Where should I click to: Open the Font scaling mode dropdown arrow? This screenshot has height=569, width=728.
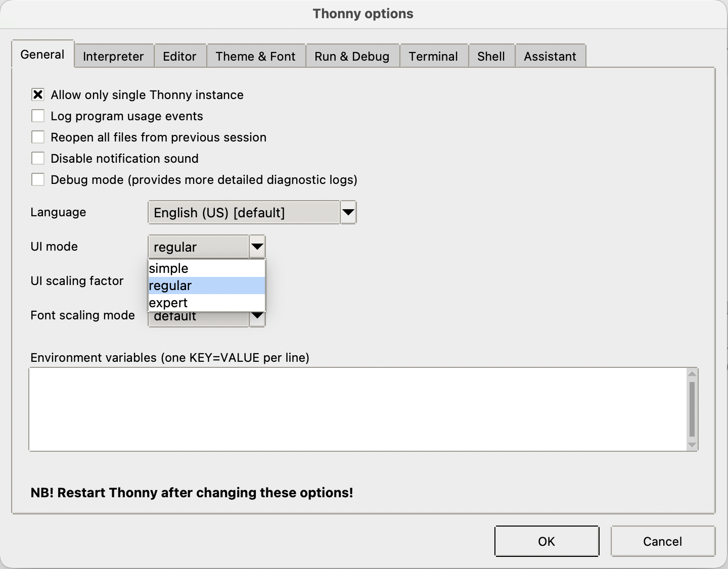click(257, 319)
